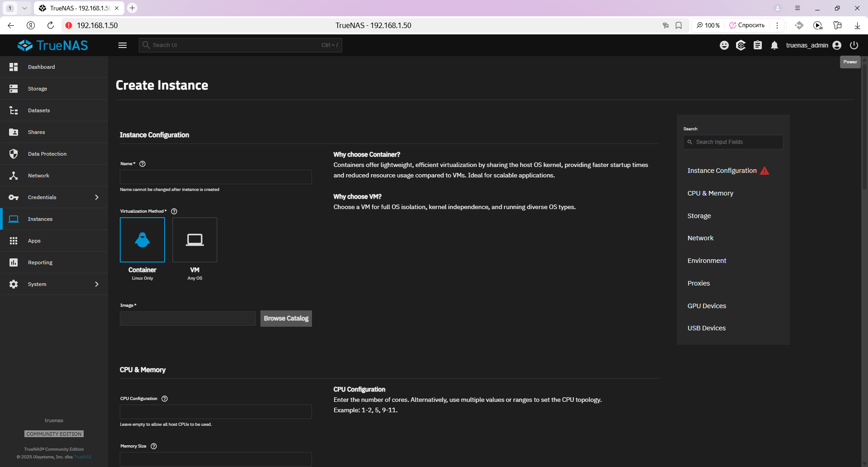This screenshot has height=467, width=868.
Task: Click the Instance Configuration warning triangle
Action: [x=764, y=171]
